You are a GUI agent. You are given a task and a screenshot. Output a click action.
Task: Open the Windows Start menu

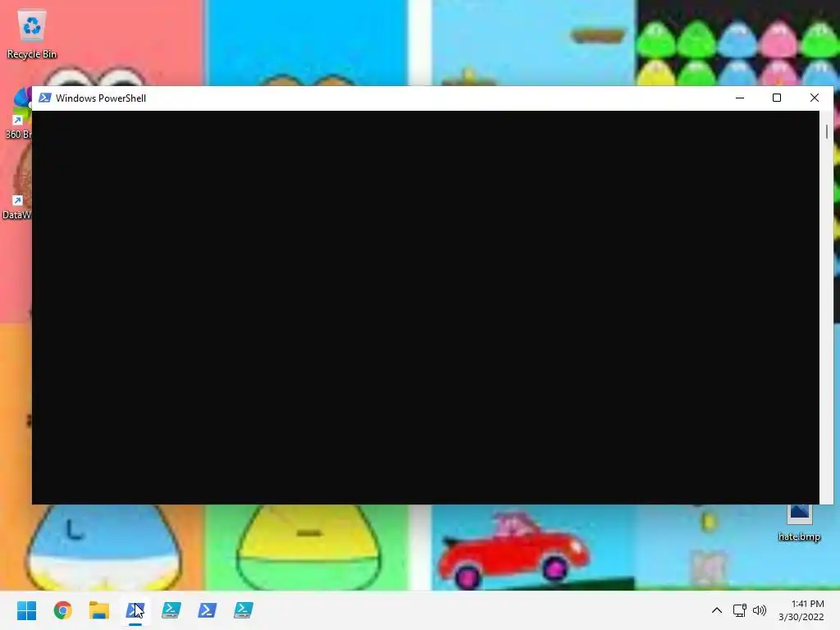pyautogui.click(x=27, y=610)
